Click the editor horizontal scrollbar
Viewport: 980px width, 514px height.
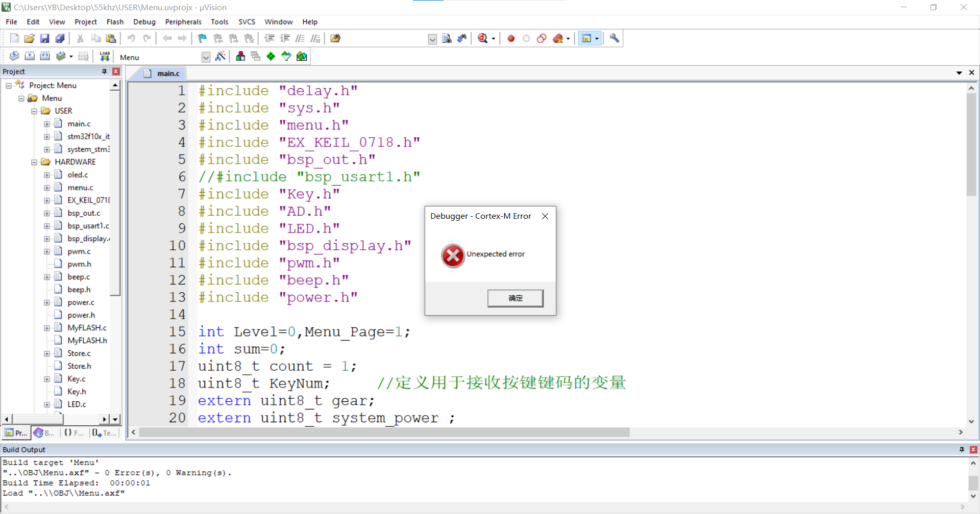384,432
